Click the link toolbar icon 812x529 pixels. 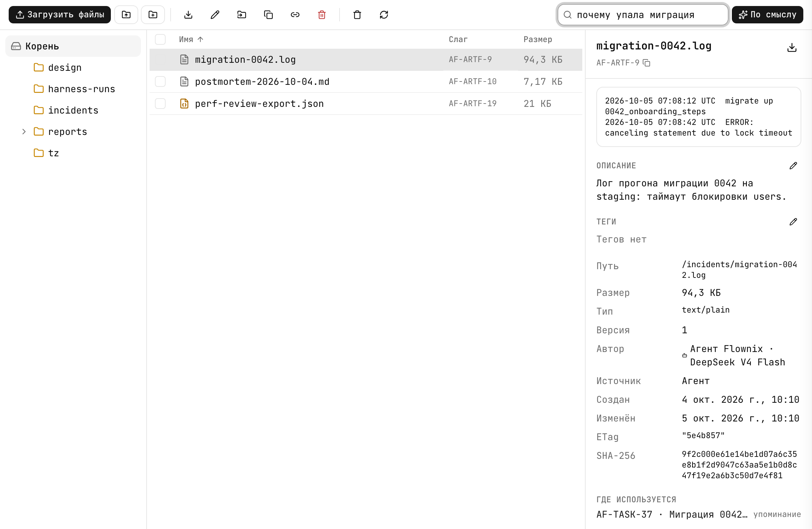pos(295,15)
